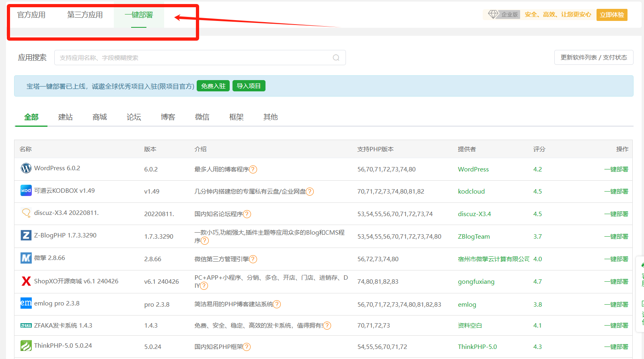Click the search magnifier icon
This screenshot has height=359, width=644.
[x=336, y=58]
